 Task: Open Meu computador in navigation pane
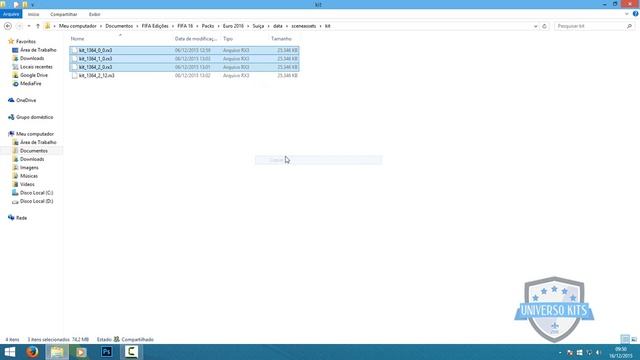point(35,134)
